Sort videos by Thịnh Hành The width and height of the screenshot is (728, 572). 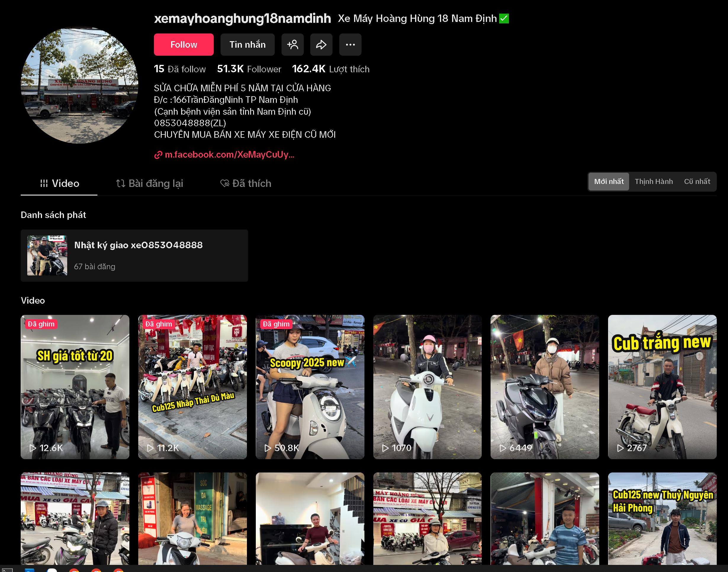click(x=653, y=182)
